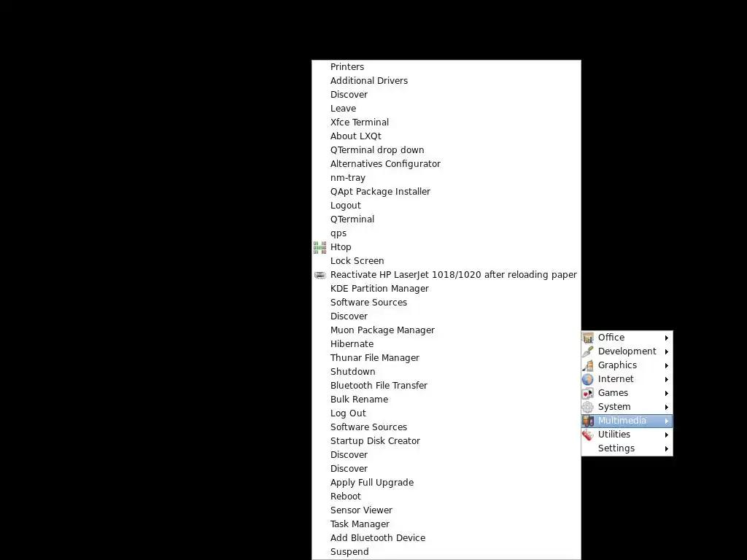Choose the one-word Logout entry

point(446,205)
